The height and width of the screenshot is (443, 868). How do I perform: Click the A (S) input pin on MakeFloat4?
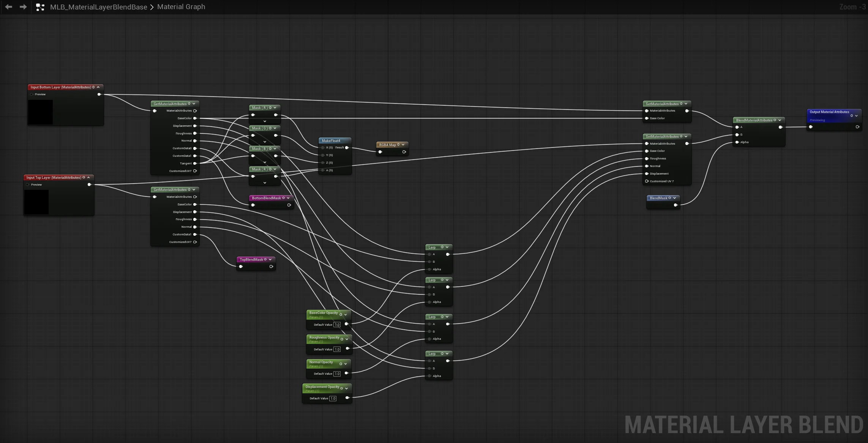(x=323, y=170)
